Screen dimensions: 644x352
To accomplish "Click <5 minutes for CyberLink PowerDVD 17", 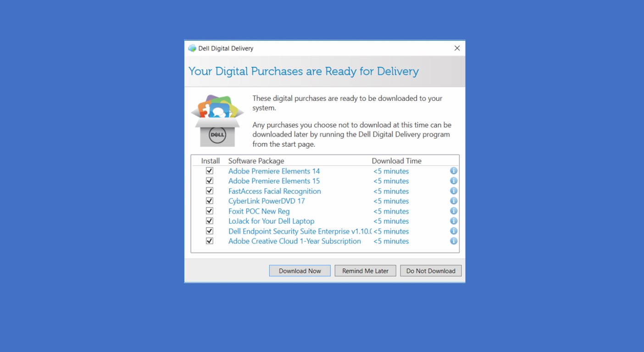I will 391,201.
